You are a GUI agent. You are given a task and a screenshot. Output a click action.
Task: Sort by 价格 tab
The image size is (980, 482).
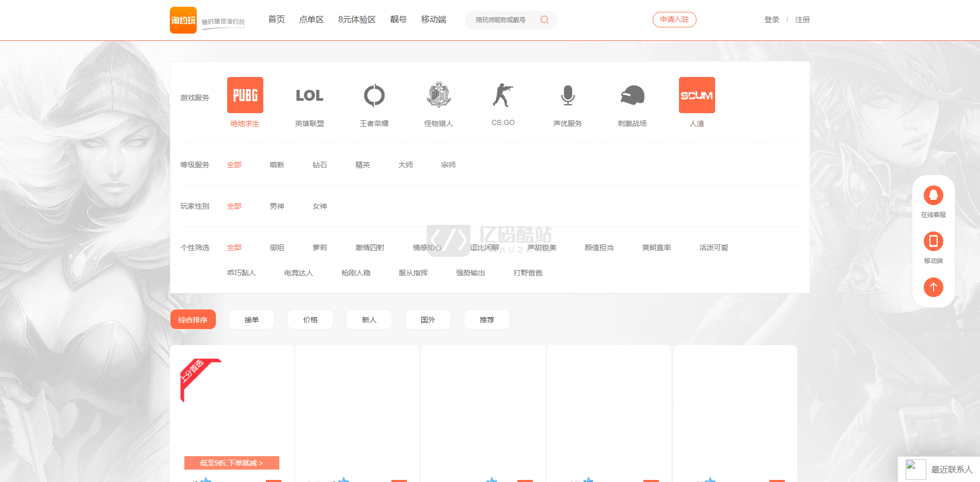tap(310, 319)
